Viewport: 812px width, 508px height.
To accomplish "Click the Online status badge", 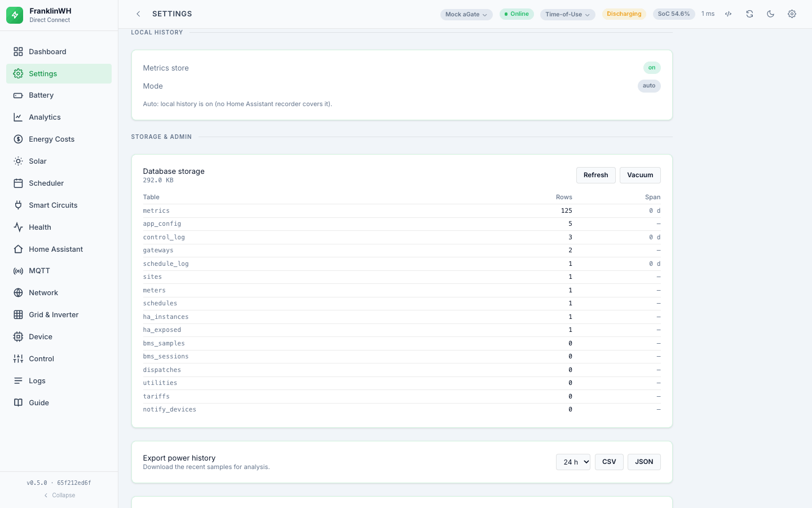I will [x=517, y=14].
